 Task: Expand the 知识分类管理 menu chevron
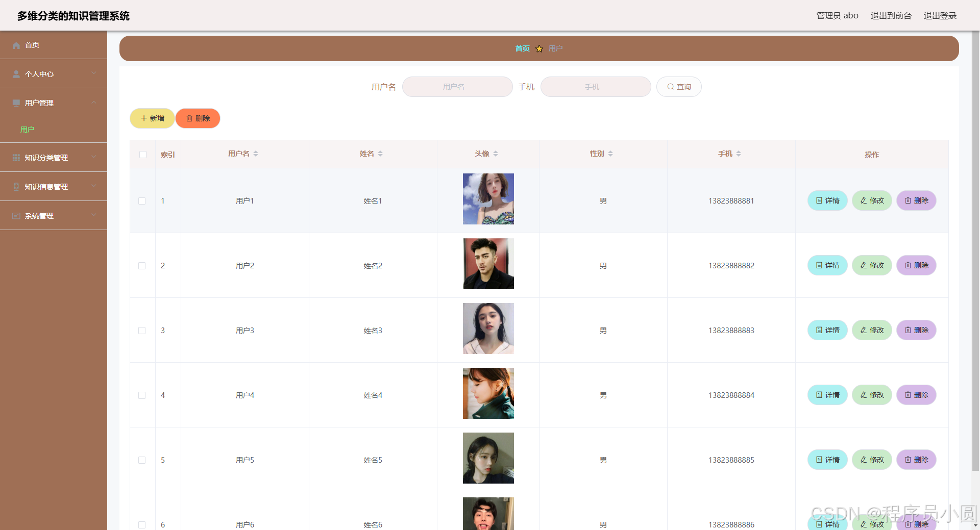94,157
